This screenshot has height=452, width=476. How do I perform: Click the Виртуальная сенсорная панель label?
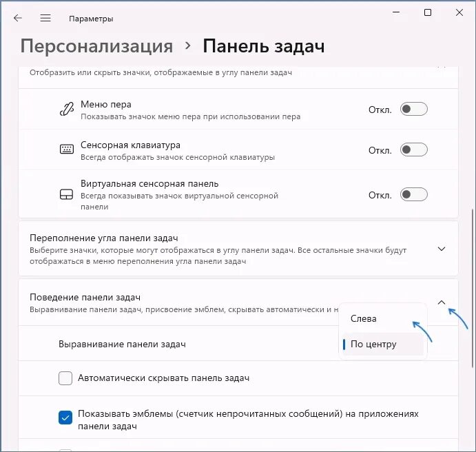149,184
